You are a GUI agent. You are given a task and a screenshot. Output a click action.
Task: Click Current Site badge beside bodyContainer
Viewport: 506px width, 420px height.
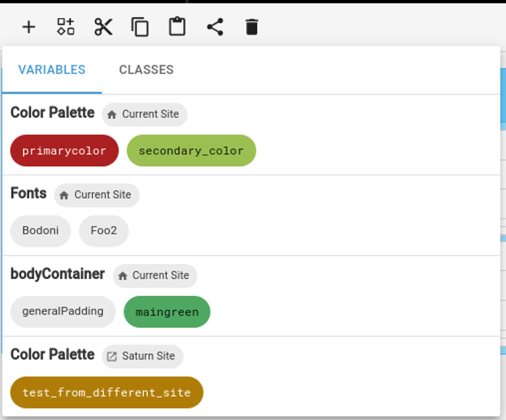[x=155, y=276]
